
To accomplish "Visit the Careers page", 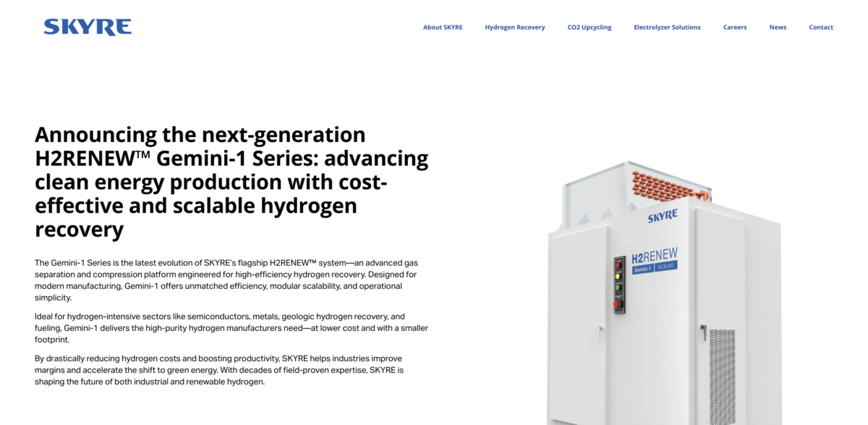I will (x=735, y=27).
